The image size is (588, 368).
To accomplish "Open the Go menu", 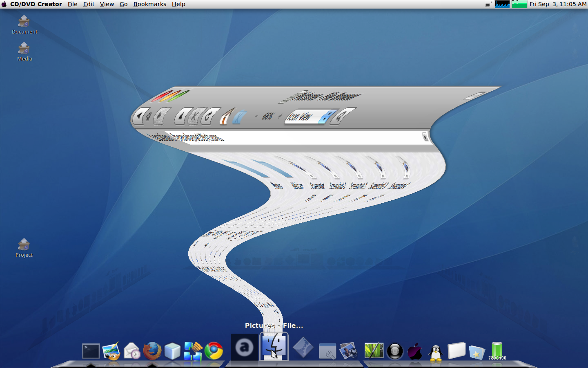I will (x=123, y=4).
